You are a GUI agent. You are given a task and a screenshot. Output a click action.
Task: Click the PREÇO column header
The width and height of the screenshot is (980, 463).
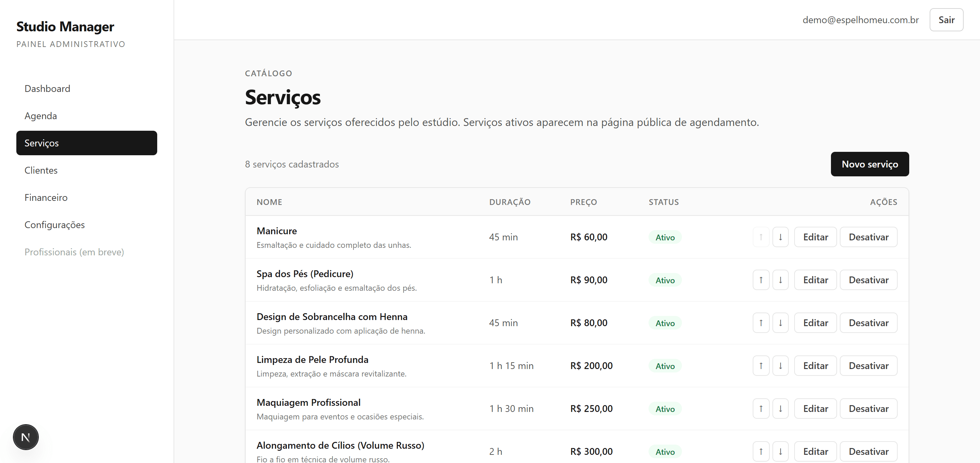point(584,202)
